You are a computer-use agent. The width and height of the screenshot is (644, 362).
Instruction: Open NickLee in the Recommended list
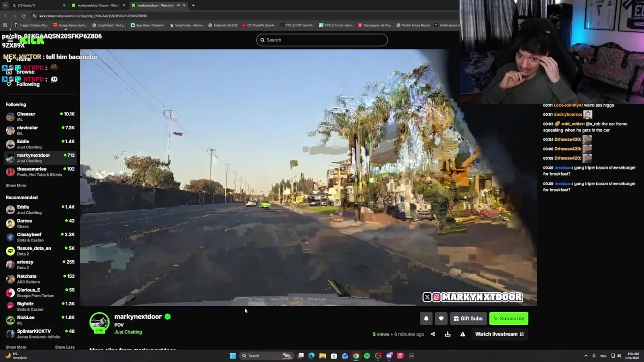click(40, 320)
